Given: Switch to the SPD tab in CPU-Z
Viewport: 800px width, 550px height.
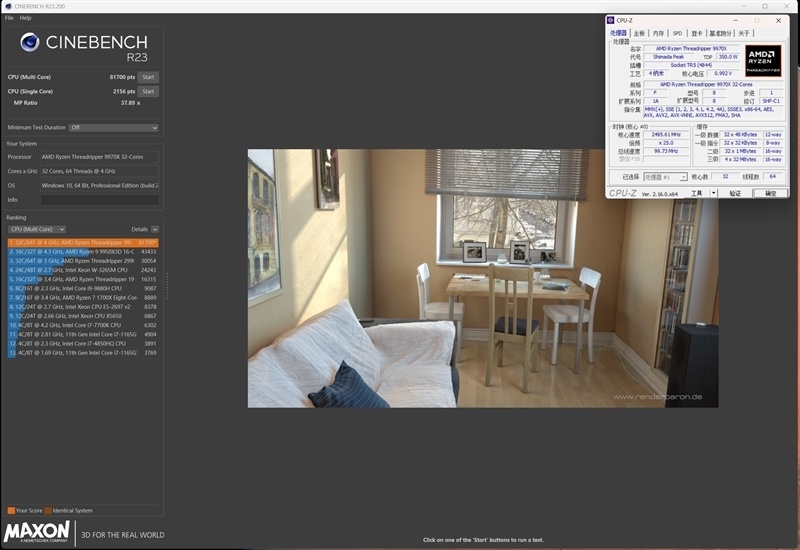Looking at the screenshot, I should (x=677, y=33).
